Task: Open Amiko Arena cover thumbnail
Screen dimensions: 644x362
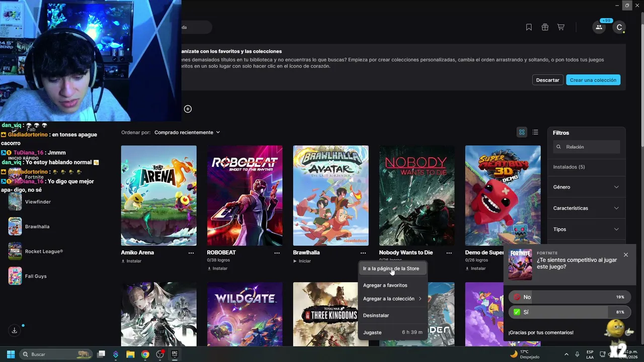Action: [159, 196]
